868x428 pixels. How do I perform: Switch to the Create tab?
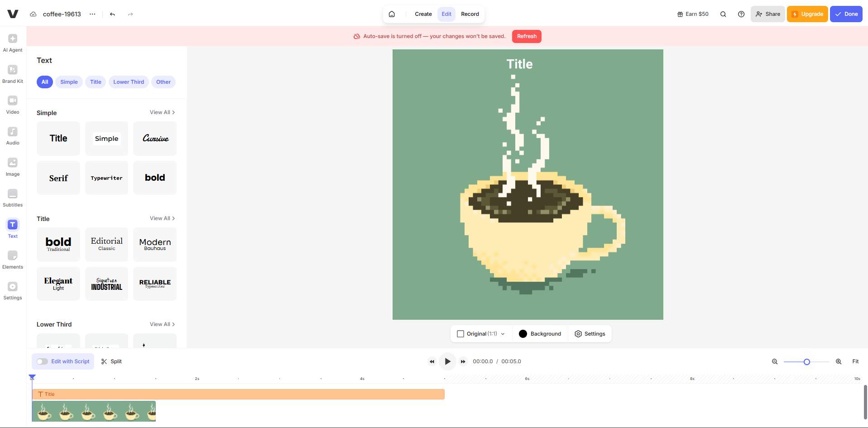(x=423, y=14)
